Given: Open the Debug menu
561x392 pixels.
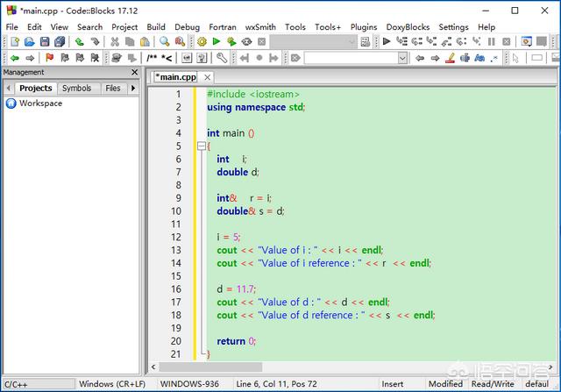Looking at the screenshot, I should point(187,27).
